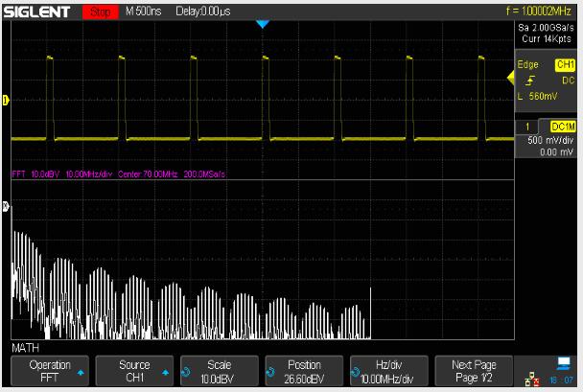Screen dimensions: 583x392
Task: Click the math waveform marker on left
Action: [x=6, y=205]
